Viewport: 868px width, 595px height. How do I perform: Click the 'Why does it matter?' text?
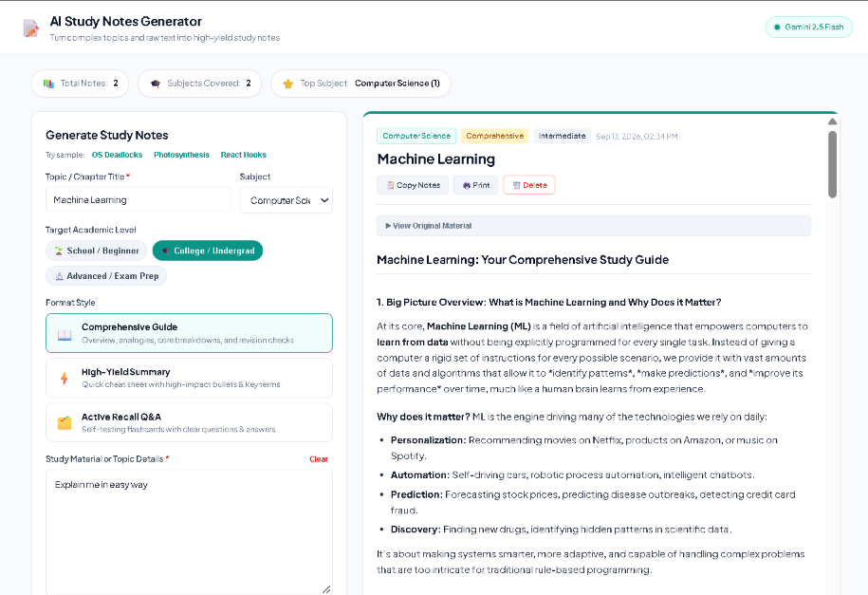pyautogui.click(x=423, y=418)
